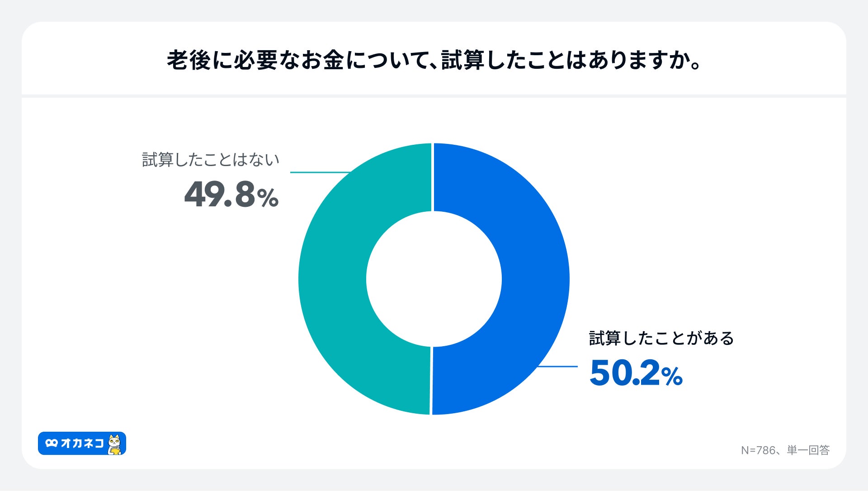Click the horizontal separator line below the title

tap(434, 96)
